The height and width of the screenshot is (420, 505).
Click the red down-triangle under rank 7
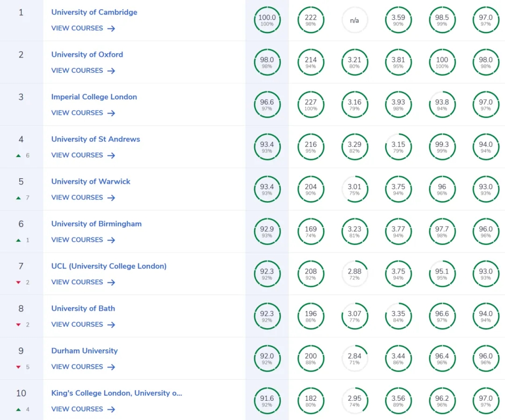click(x=19, y=282)
